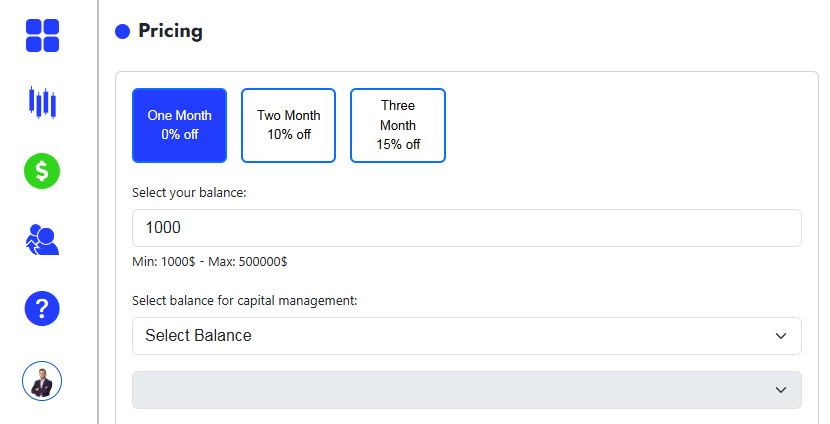Open the dashboard grid icon in sidebar
This screenshot has width=830, height=424.
click(42, 35)
